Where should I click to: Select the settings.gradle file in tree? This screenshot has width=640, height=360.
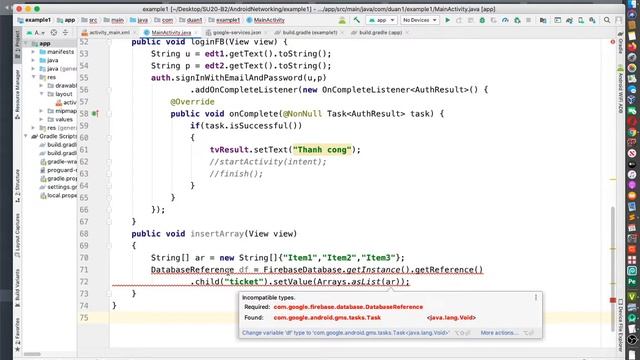coord(58,187)
